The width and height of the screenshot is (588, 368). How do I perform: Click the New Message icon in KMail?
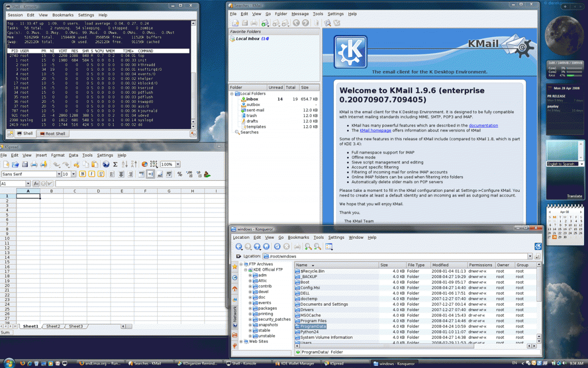pos(236,23)
